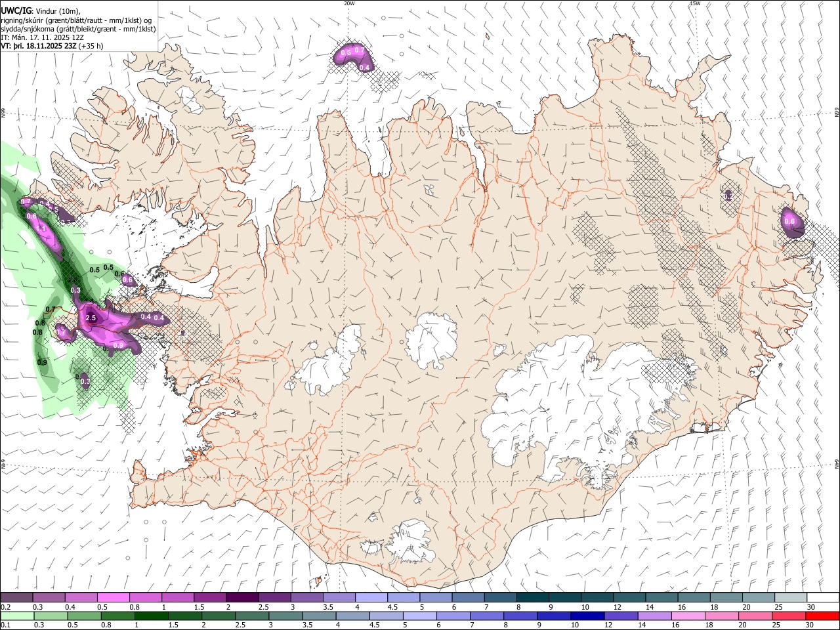Viewport: 840px width, 630px height.
Task: Click the bottom-row crimson swatch between 25 and 30
Action: 789,616
